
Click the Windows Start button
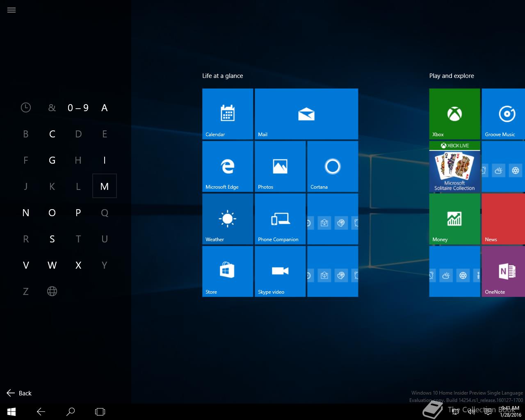pos(11,412)
